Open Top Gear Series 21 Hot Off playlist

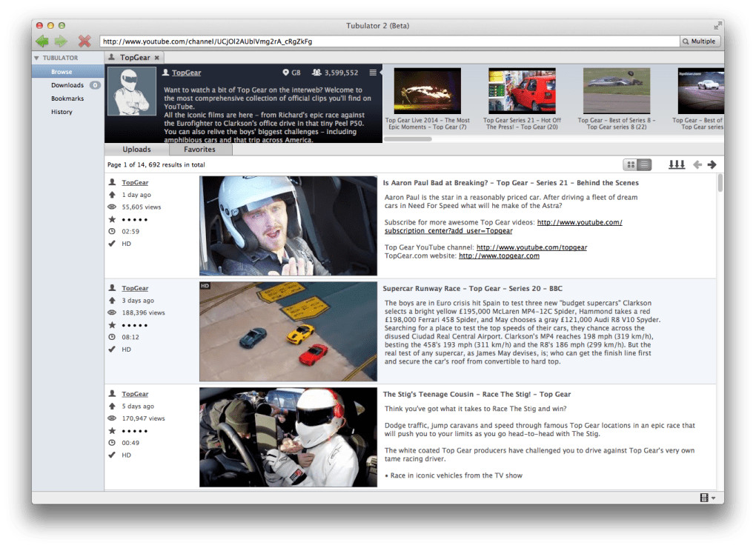point(522,91)
